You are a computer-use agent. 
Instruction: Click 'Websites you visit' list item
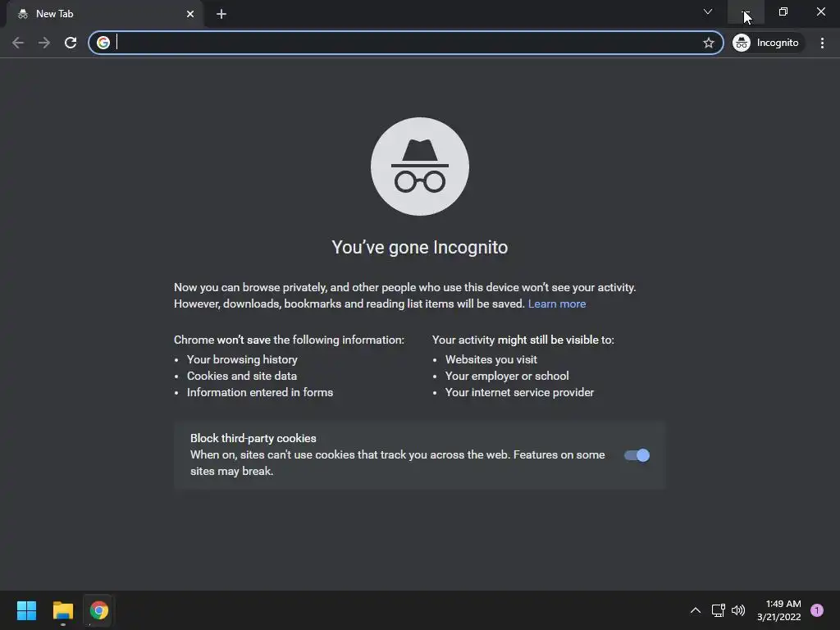tap(491, 359)
